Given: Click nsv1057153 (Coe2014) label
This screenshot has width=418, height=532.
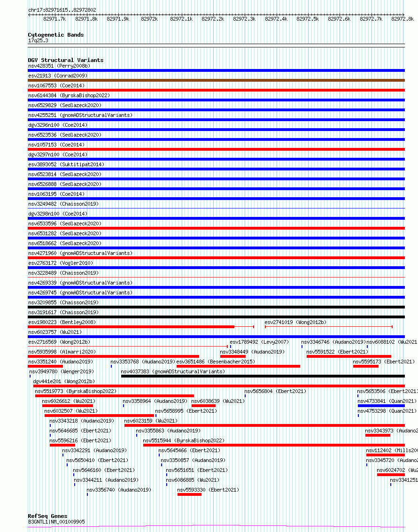Looking at the screenshot, I should click(56, 145).
